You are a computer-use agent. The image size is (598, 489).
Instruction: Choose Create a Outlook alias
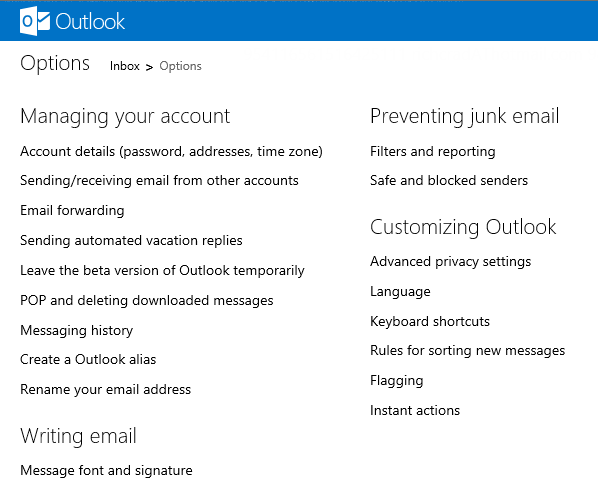[x=88, y=359]
